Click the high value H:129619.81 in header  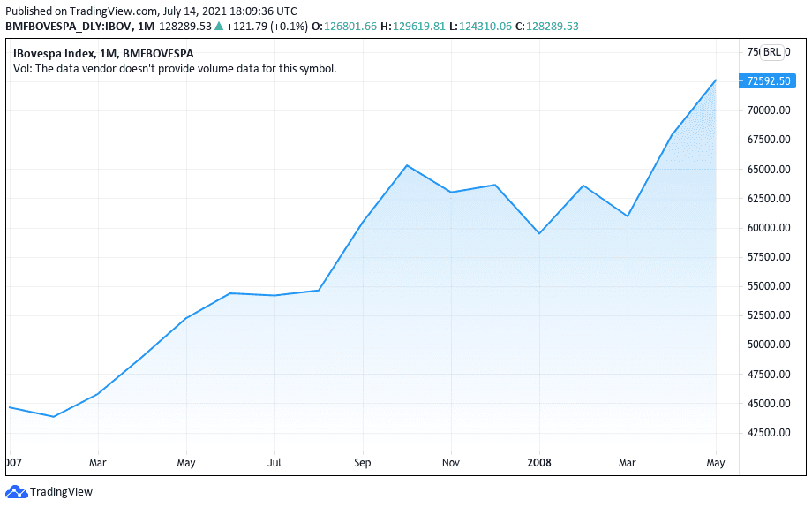pyautogui.click(x=417, y=27)
